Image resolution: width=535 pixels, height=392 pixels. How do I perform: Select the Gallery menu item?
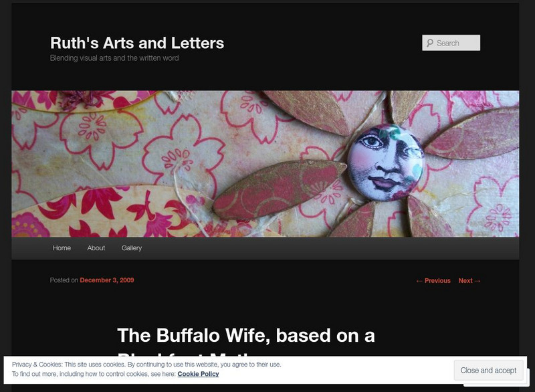131,248
